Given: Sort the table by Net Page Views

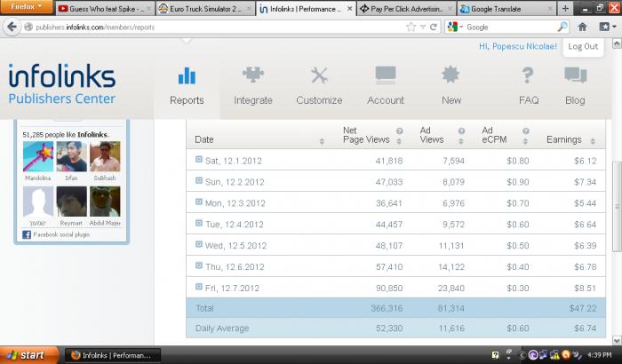Looking at the screenshot, I should pyautogui.click(x=399, y=141).
